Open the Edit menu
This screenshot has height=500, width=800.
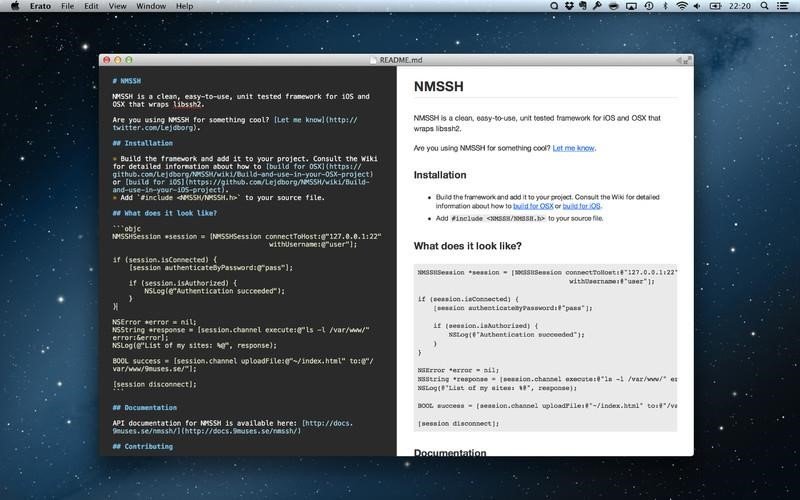click(x=91, y=6)
